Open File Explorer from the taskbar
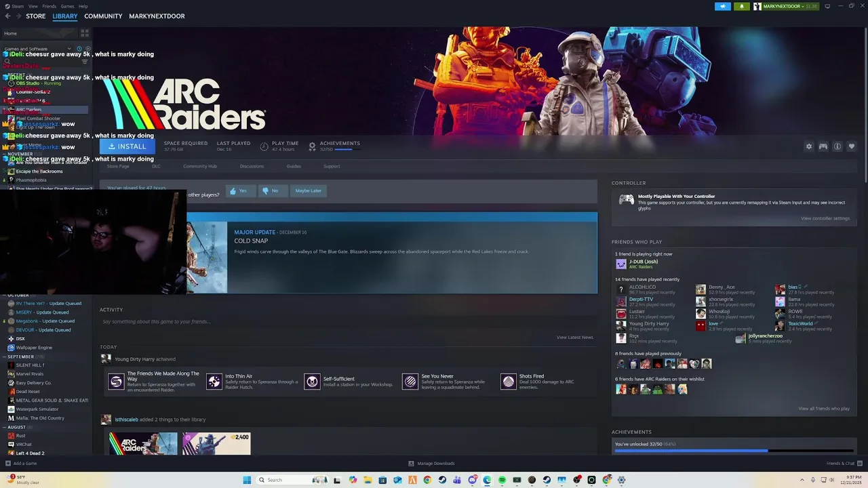The image size is (868, 488). (x=368, y=480)
